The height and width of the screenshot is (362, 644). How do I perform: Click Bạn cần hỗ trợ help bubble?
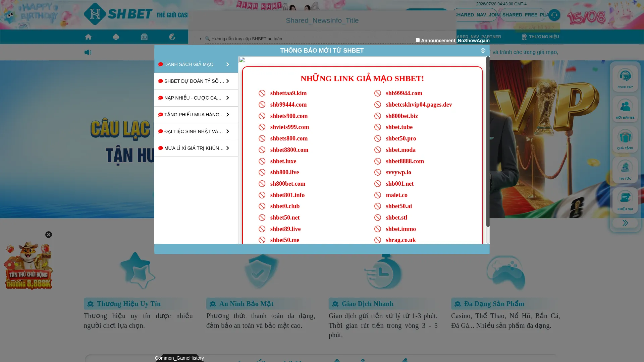point(537,27)
